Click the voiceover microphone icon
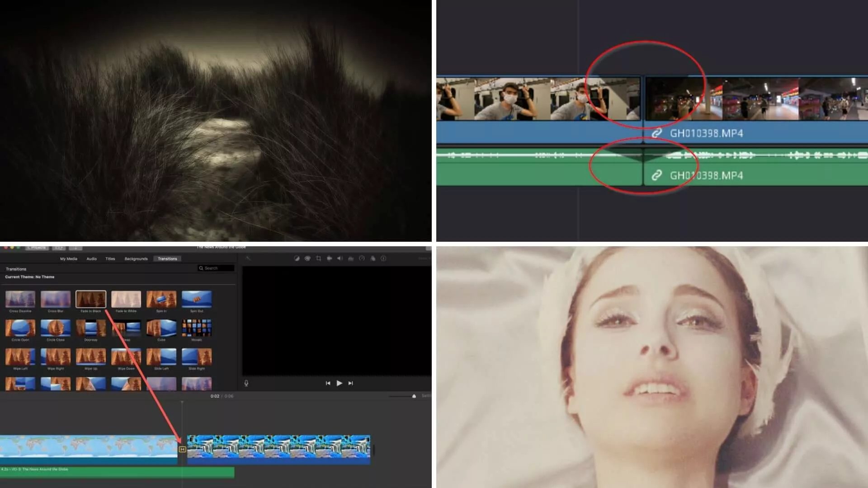This screenshot has height=488, width=868. click(x=246, y=383)
